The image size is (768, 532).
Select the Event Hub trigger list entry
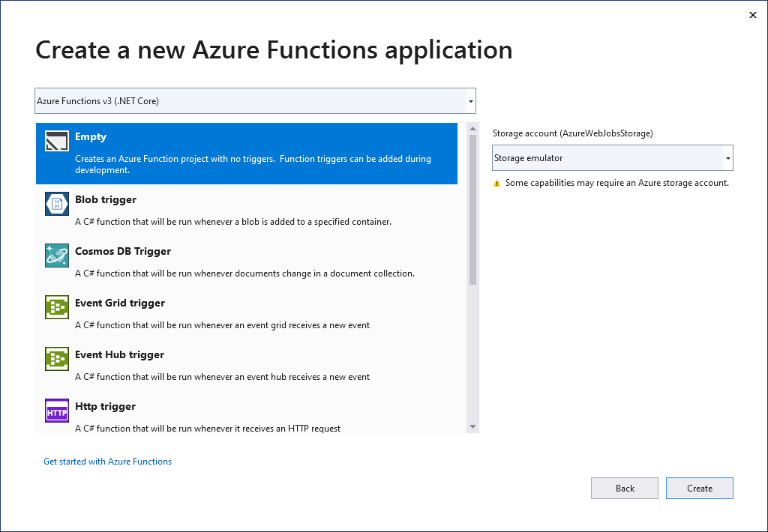[x=225, y=363]
